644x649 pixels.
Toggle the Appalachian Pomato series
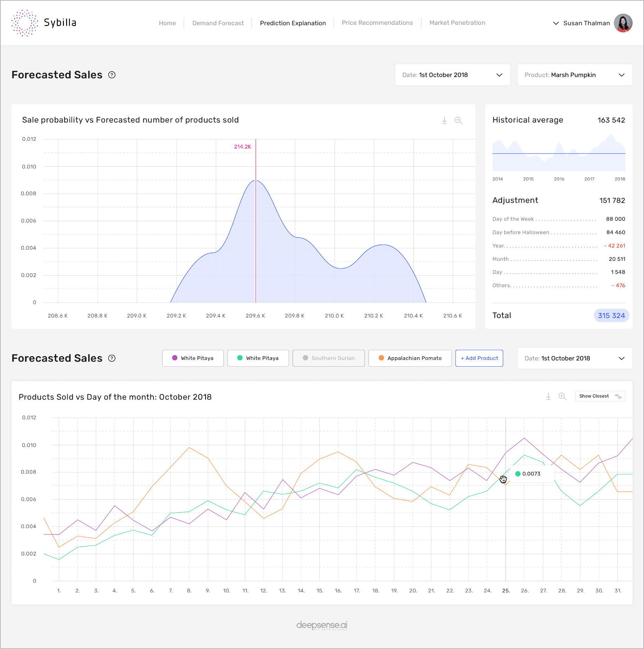coord(410,358)
